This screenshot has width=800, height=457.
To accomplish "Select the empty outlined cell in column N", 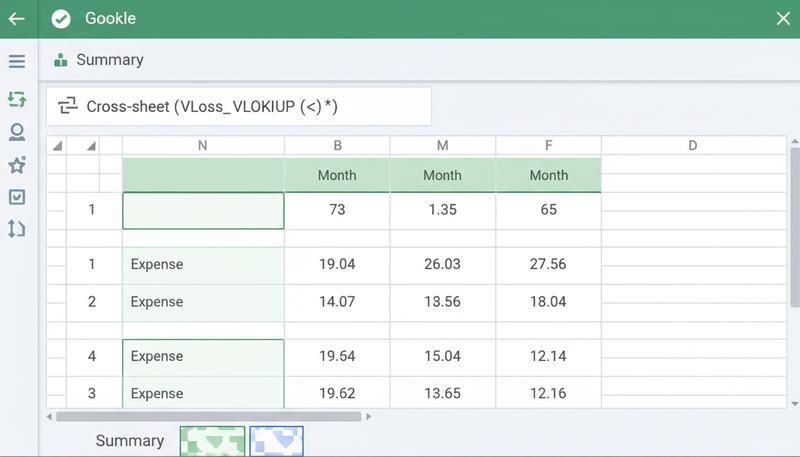I will click(x=203, y=211).
